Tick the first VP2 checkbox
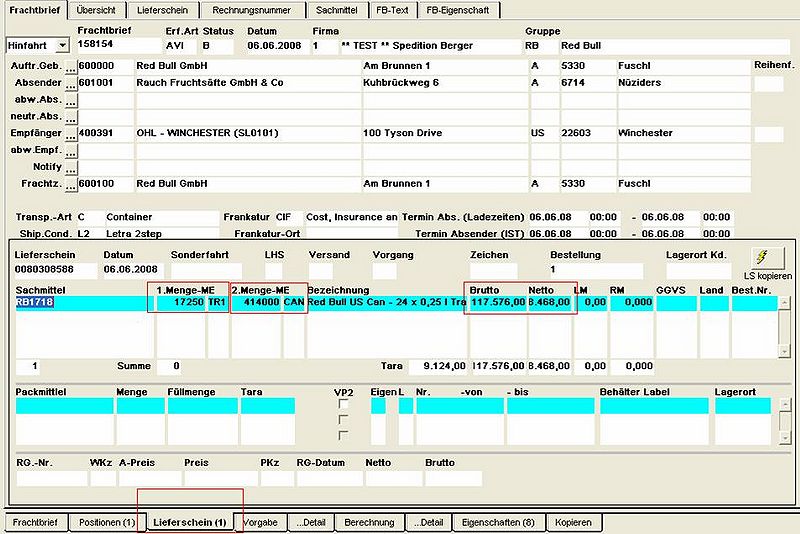800x534 pixels. (x=343, y=404)
